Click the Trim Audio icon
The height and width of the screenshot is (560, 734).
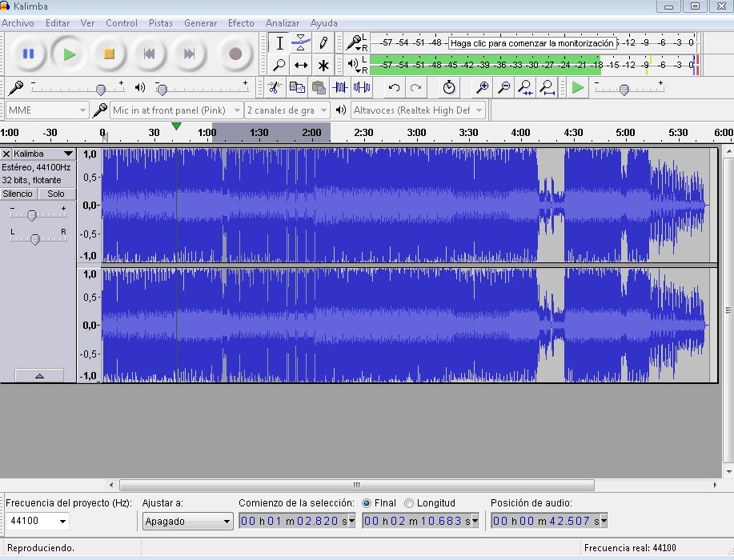[x=339, y=88]
